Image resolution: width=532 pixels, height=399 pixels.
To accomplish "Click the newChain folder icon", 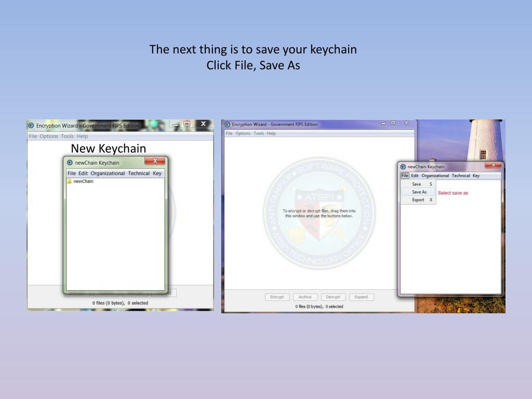I will 70,181.
